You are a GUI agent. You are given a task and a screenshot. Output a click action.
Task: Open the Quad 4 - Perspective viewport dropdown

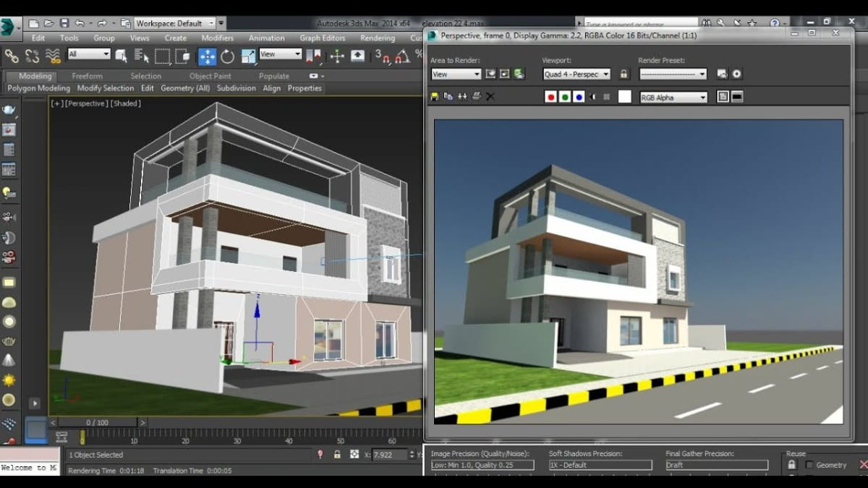pos(575,74)
